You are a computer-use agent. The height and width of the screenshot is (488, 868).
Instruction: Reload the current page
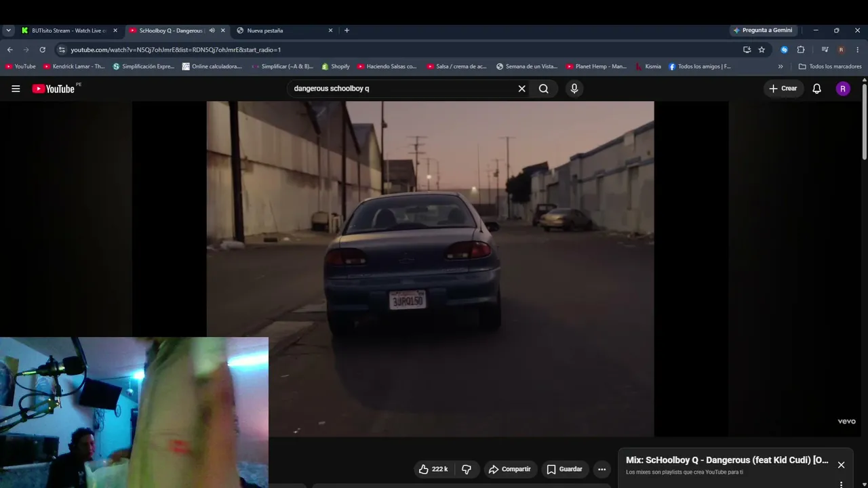[42, 49]
